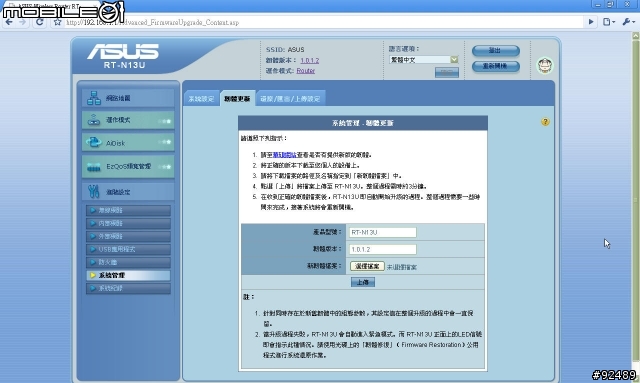Click the go arrow beside address bar
640x383 pixels.
(x=591, y=22)
